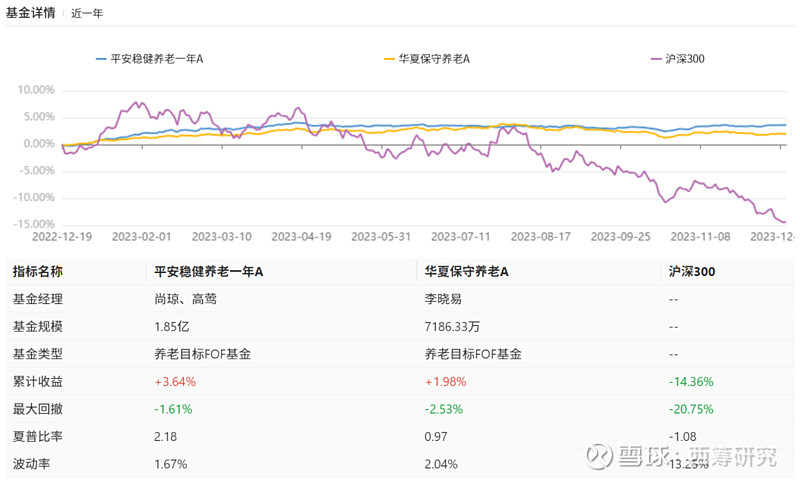Viewport: 800px width, 481px height.
Task: Select the 2.04% volatility value
Action: click(441, 464)
